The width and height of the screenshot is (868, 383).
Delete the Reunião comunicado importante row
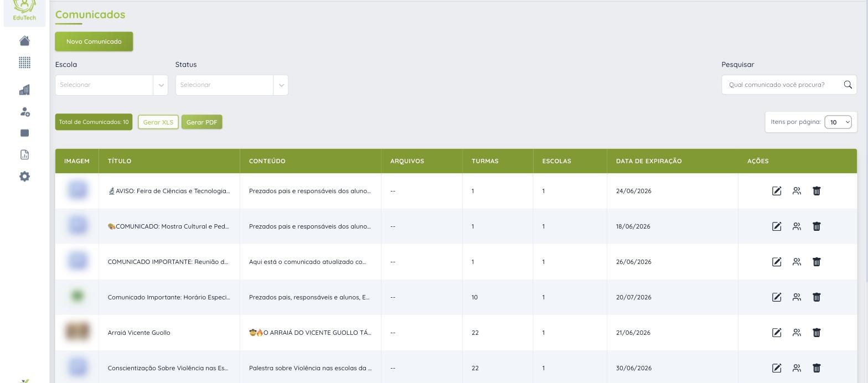click(817, 262)
